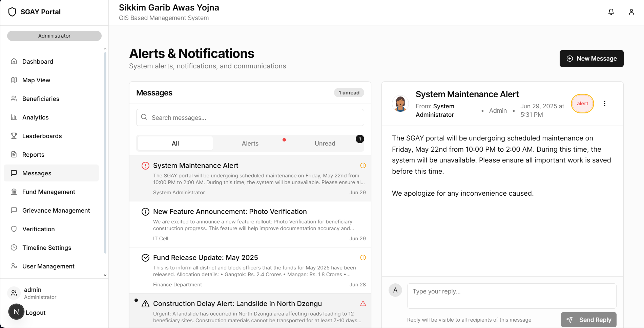
Task: Click the New Message button
Action: (x=591, y=59)
